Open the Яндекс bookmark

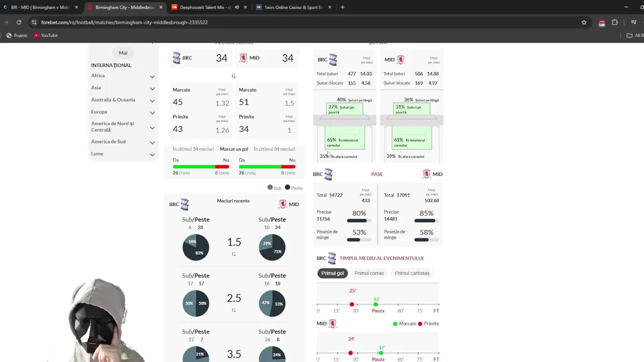(x=17, y=35)
